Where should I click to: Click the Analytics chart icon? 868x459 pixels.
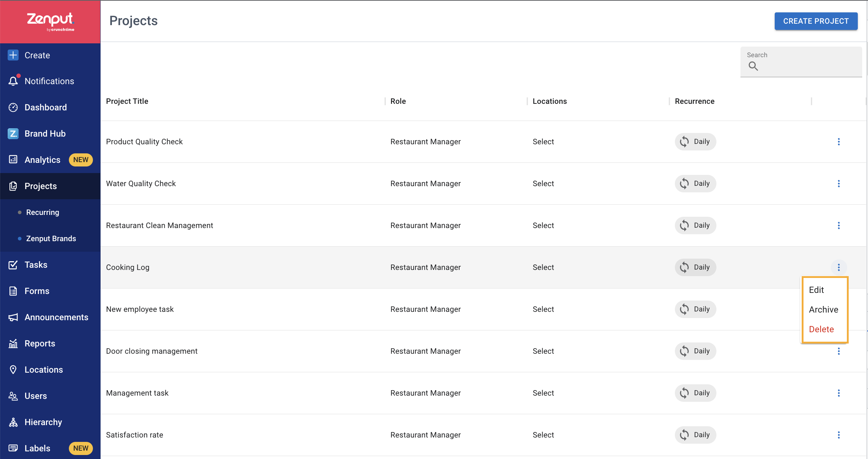click(x=13, y=160)
